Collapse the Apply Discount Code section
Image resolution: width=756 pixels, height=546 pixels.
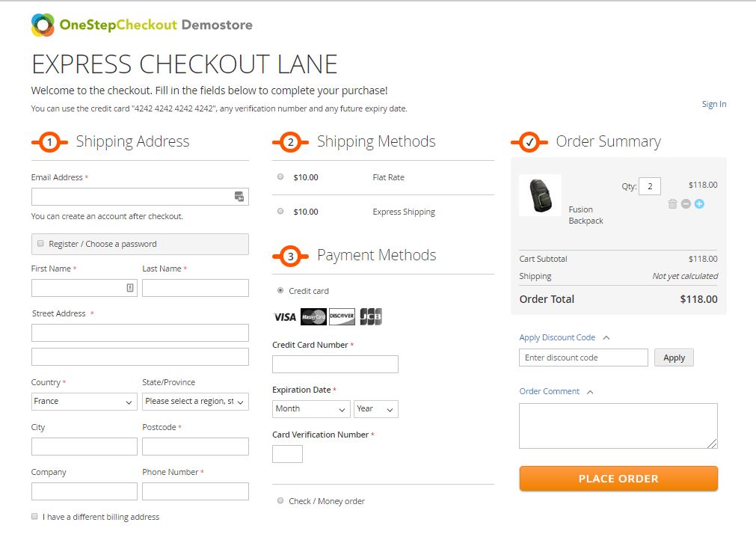(x=564, y=337)
